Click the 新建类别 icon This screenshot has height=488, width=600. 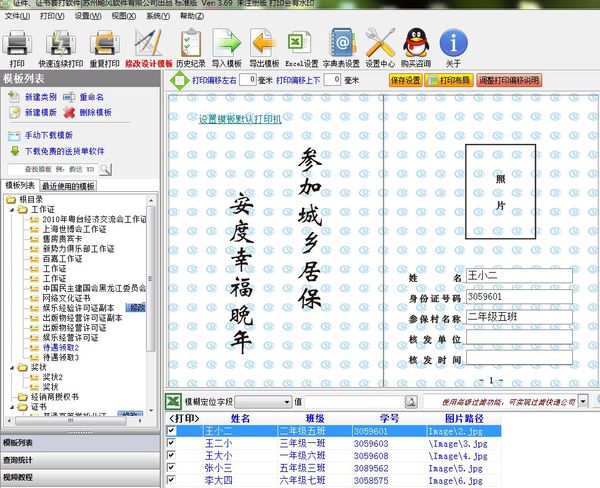pos(15,97)
